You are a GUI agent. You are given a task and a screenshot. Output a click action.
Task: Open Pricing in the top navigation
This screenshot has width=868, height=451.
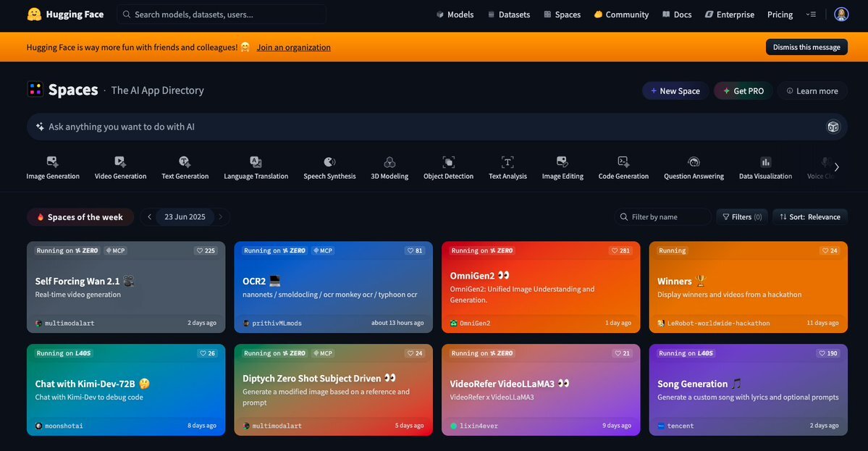[x=780, y=14]
